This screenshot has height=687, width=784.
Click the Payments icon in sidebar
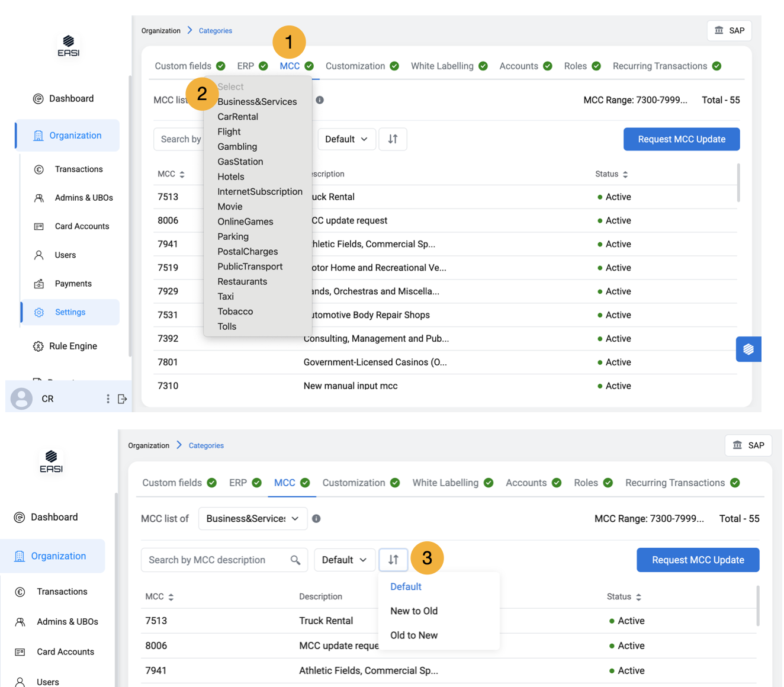click(x=39, y=284)
